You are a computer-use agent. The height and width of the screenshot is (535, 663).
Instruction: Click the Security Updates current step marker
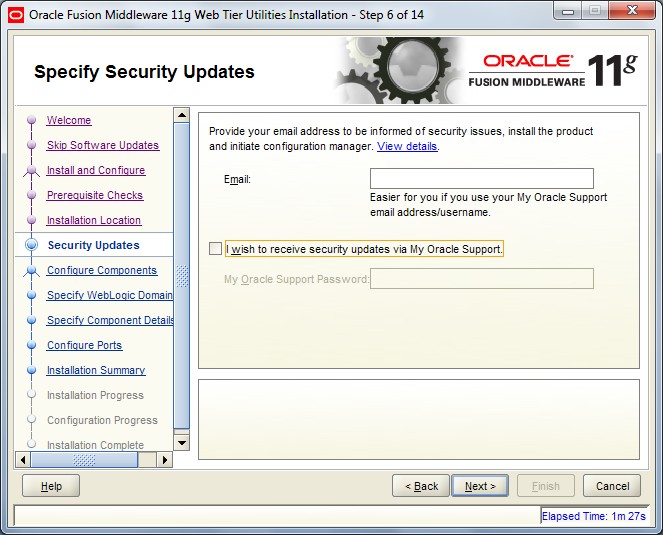(x=31, y=245)
